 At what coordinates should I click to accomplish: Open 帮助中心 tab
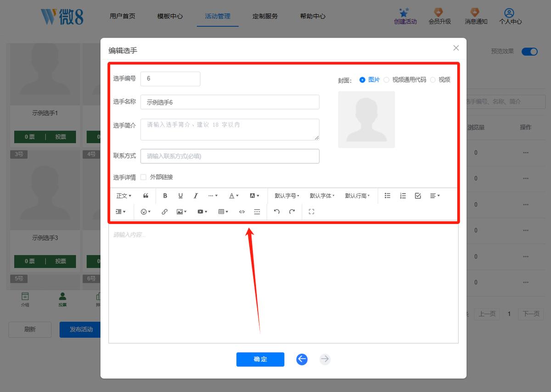pyautogui.click(x=313, y=16)
